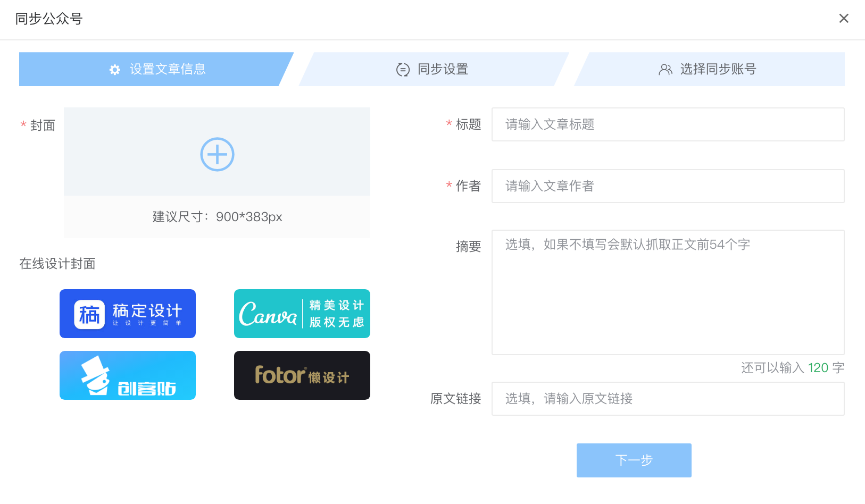The width and height of the screenshot is (865, 504).
Task: Open 稿定设计 online cover designer
Action: pyautogui.click(x=128, y=314)
